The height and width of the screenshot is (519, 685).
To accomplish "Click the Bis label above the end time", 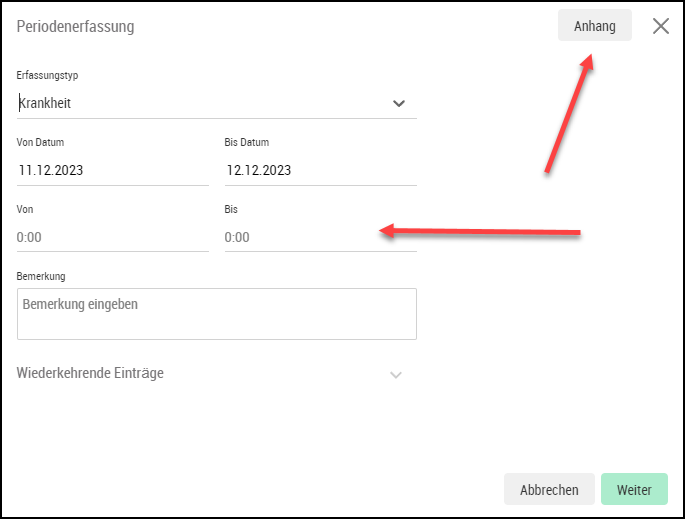I will (231, 209).
